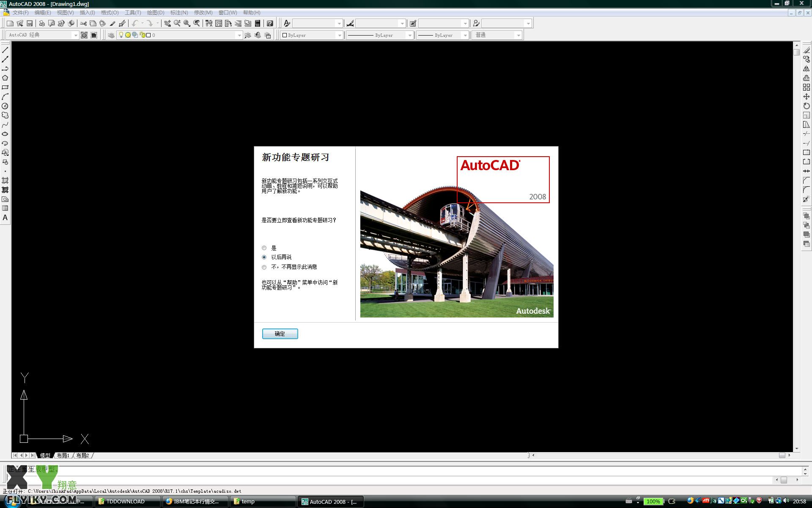The height and width of the screenshot is (508, 812).
Task: Click the AutoCAD 2008 taskbar button
Action: 332,501
